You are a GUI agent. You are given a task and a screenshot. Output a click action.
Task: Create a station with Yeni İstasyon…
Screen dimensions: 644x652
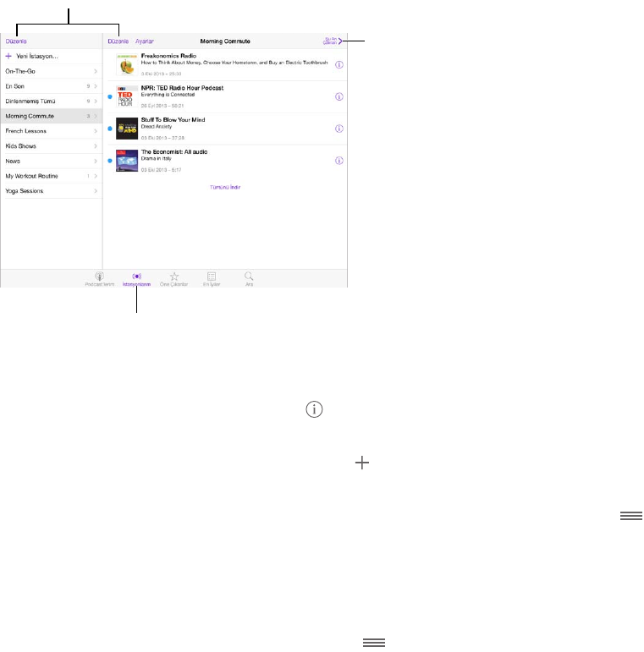[x=37, y=56]
